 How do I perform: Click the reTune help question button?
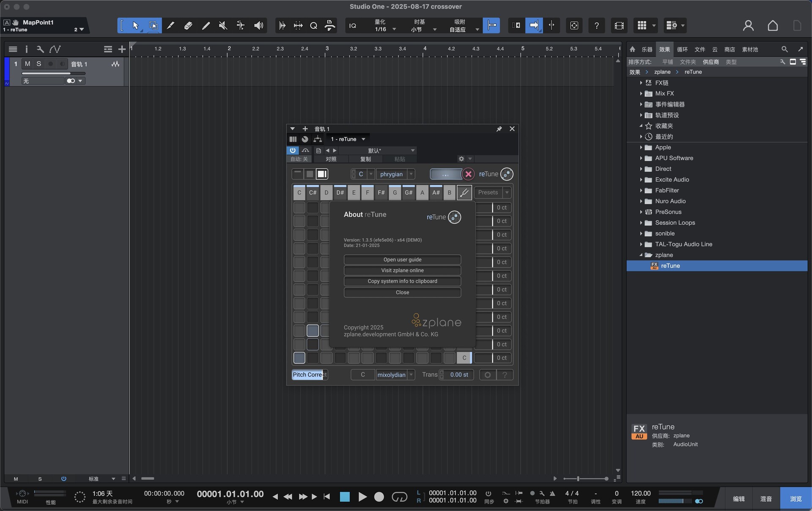(x=505, y=375)
